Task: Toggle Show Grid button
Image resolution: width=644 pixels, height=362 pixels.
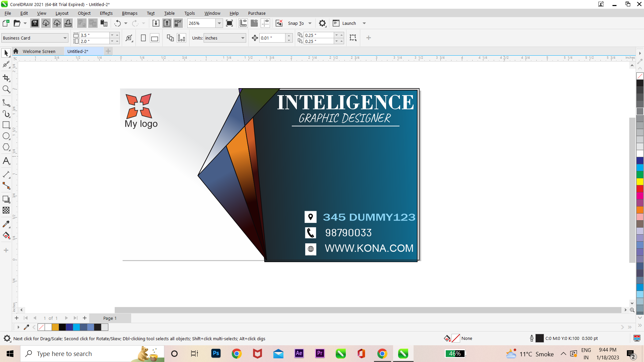Action: click(254, 23)
